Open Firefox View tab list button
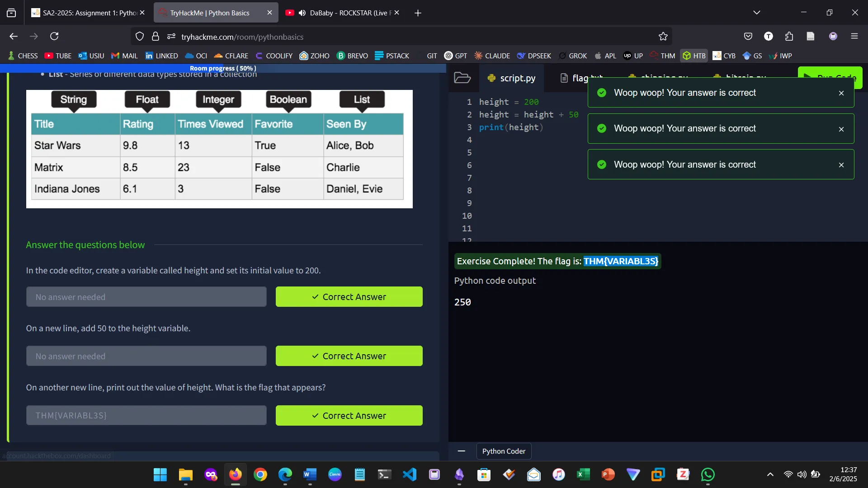868x488 pixels. click(x=11, y=13)
